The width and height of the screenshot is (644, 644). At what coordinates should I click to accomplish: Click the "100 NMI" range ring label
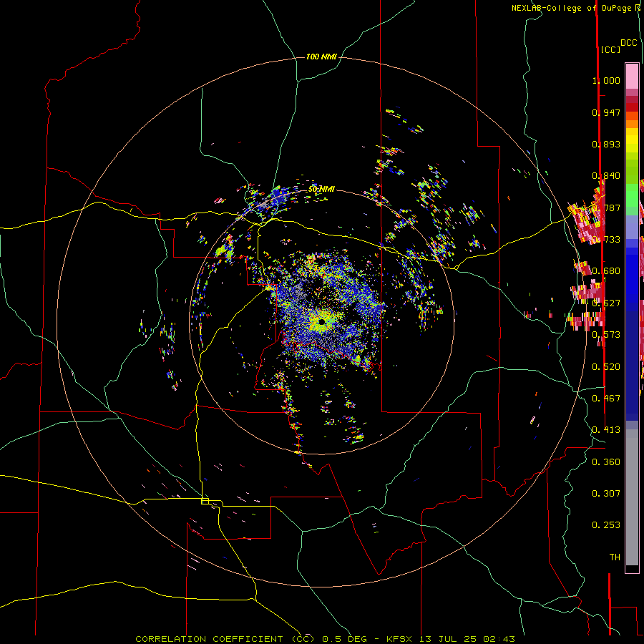[x=321, y=57]
